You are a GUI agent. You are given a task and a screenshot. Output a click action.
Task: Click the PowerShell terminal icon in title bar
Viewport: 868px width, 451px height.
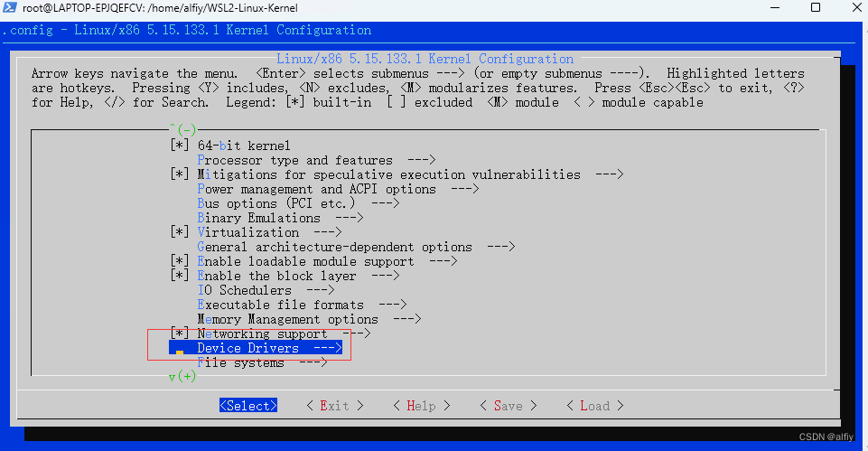coord(9,7)
